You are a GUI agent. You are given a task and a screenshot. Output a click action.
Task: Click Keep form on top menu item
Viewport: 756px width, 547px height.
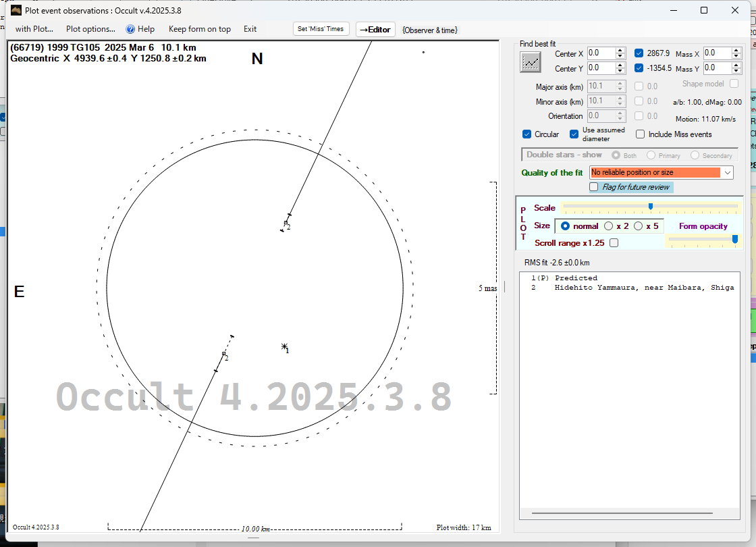pyautogui.click(x=199, y=29)
